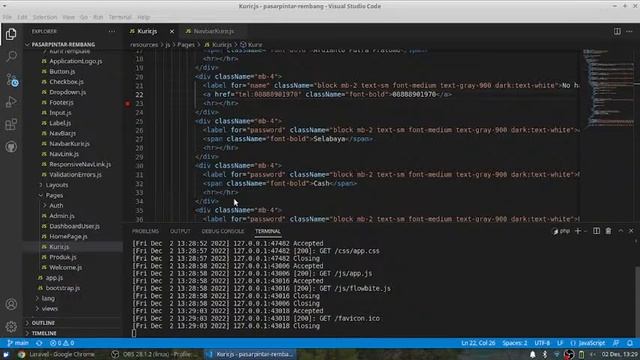This screenshot has height=360, width=640.
Task: Close the terminal panel
Action: pos(631,231)
